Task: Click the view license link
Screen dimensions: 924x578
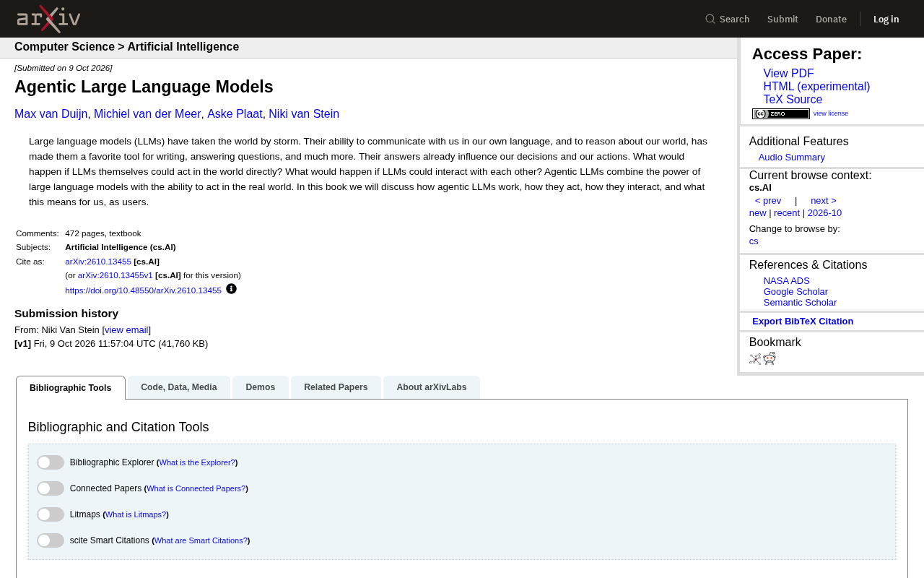Action: tap(831, 113)
